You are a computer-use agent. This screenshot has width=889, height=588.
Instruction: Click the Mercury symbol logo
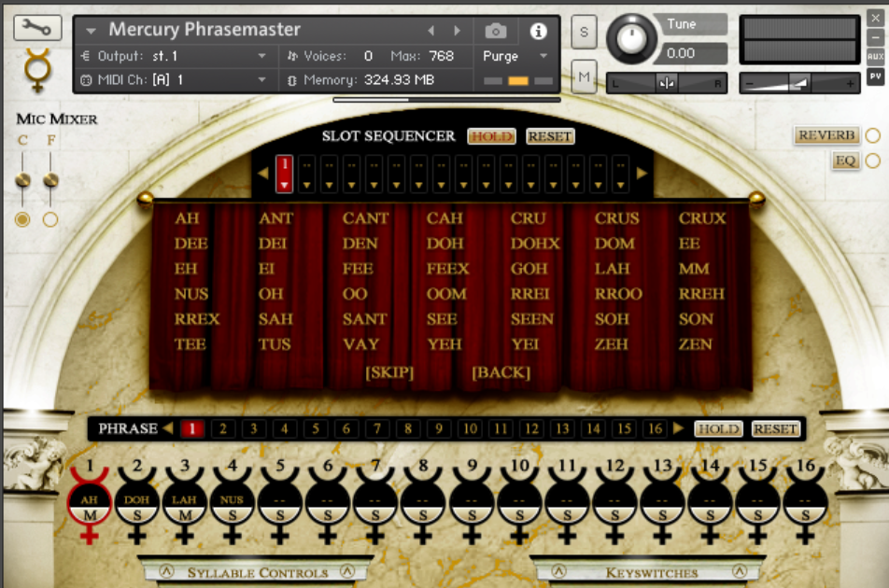(37, 70)
